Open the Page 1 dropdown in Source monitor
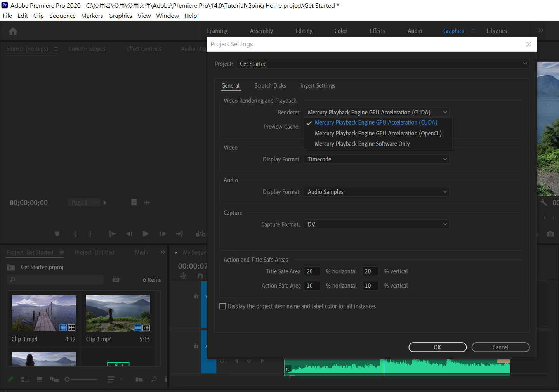Viewport: 559px width, 392px height. (x=85, y=203)
